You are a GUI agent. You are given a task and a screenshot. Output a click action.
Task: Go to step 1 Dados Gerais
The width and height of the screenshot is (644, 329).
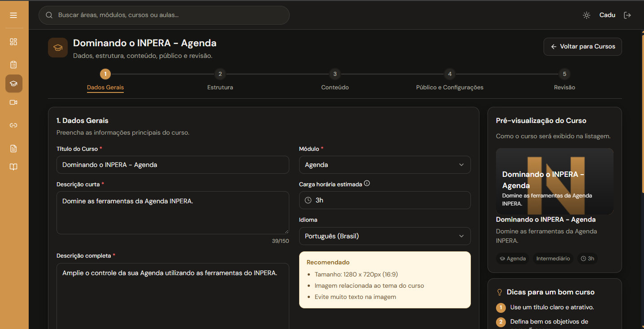point(105,79)
